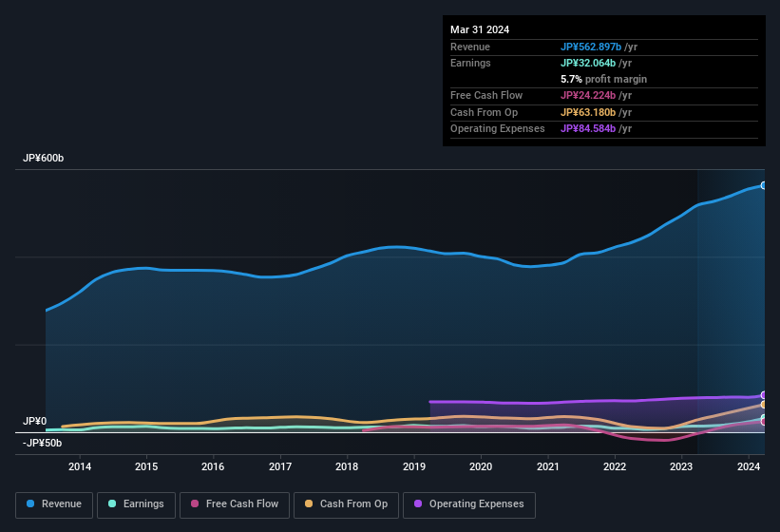
Task: Click the orange Cash From Op line endpoint marker
Action: tap(763, 405)
